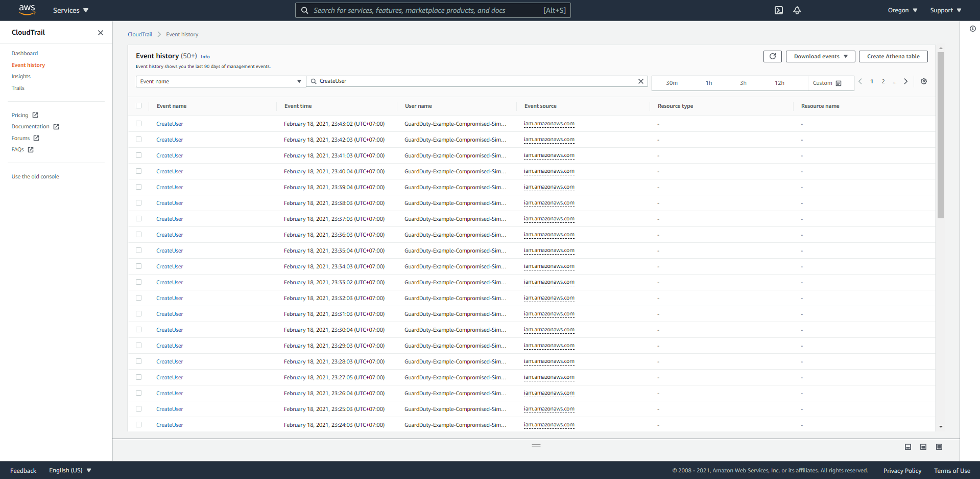Click the CreateUser filter input field

[477, 81]
